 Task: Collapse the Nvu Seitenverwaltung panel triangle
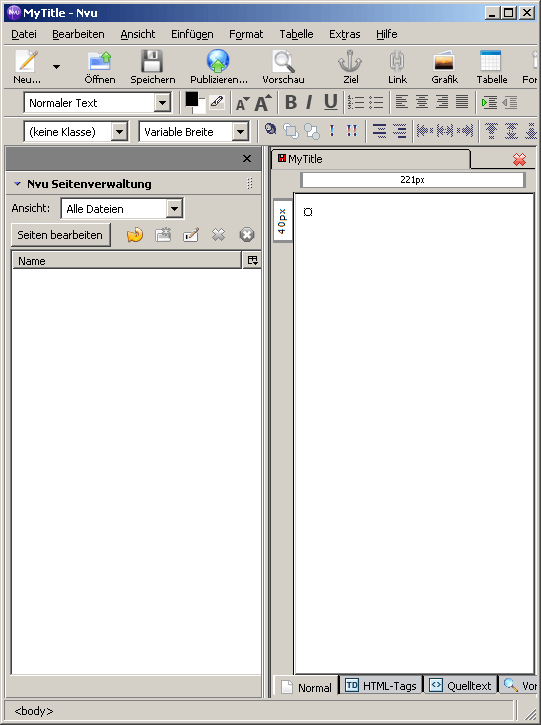pos(18,184)
